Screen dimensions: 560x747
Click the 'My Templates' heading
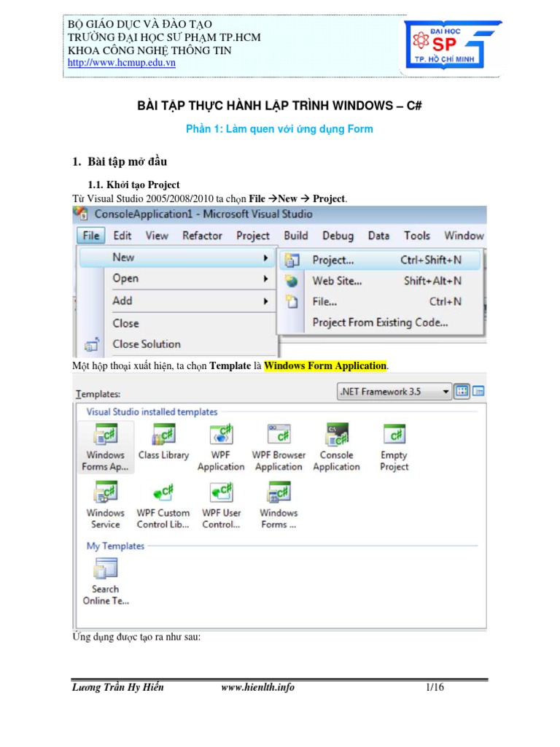(x=115, y=546)
